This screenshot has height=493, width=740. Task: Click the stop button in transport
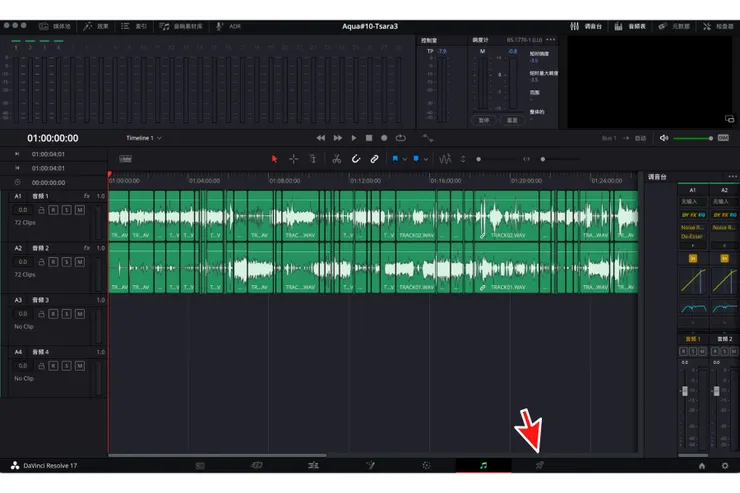click(369, 138)
